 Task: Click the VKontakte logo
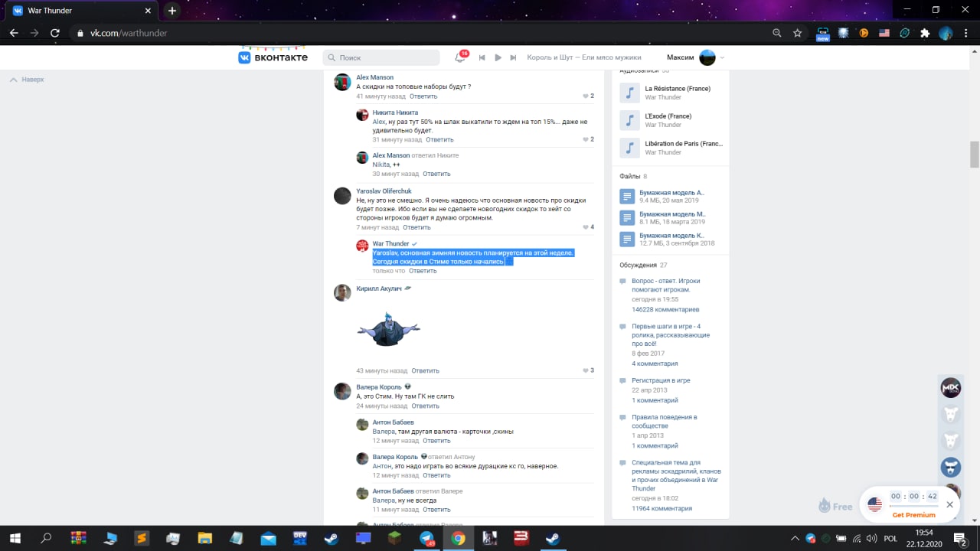click(273, 57)
